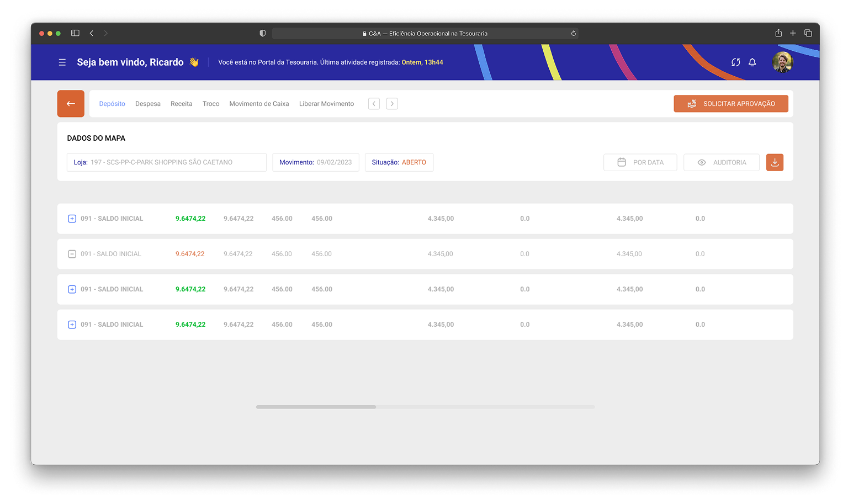The width and height of the screenshot is (848, 504).
Task: Collapse the SALDO INICIAL row with minus icon
Action: [72, 254]
